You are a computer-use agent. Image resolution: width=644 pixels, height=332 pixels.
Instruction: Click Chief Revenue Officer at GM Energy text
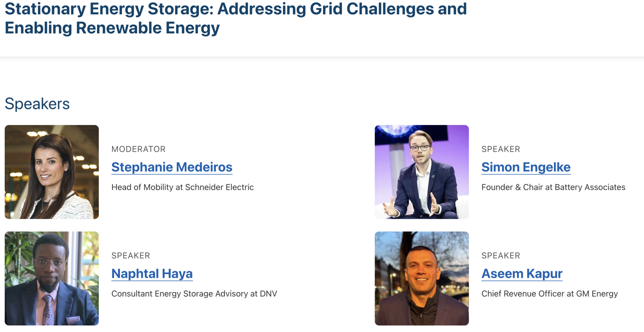tap(550, 294)
